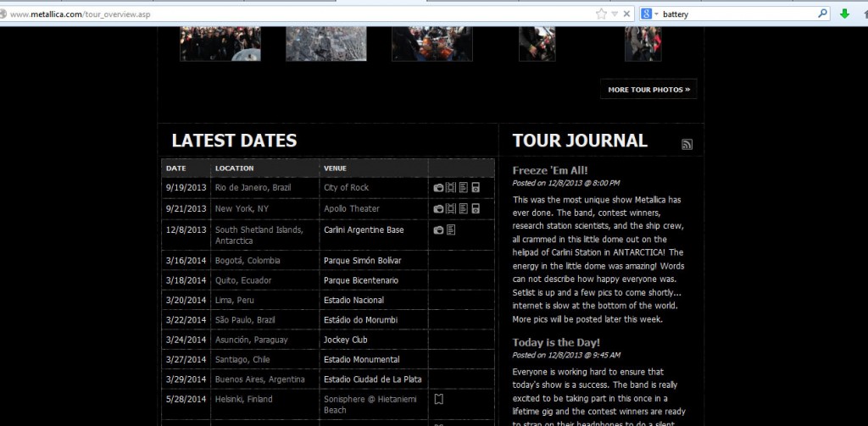Click 'Bogotá, Colombia' location link
Screen dimensions: 868x426
[248, 261]
